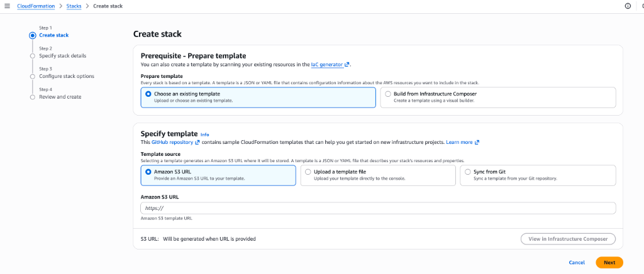Select Choose an existing template option
The height and width of the screenshot is (274, 644).
click(x=148, y=94)
